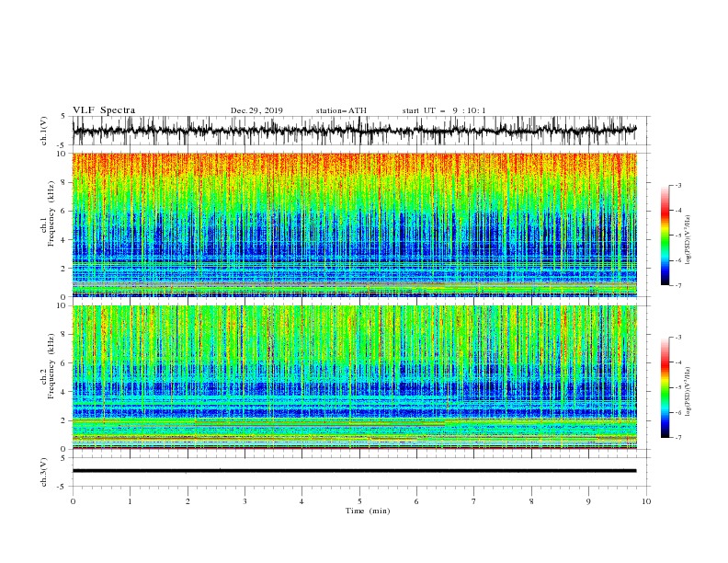Click the 'start UT = 9:10:1' label

tap(444, 110)
